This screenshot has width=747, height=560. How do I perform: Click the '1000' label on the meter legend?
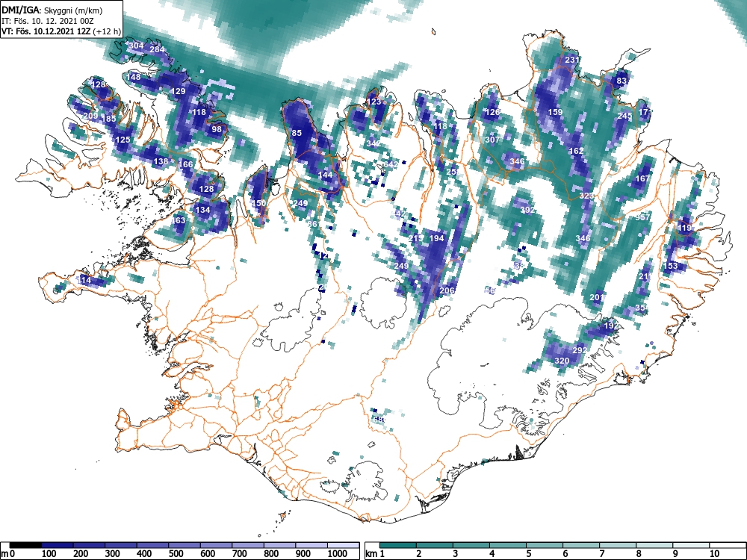pos(338,553)
